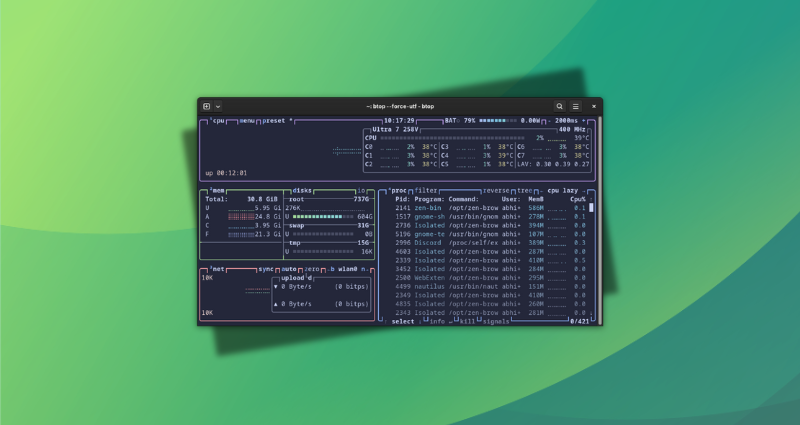The image size is (800, 425).
Task: Toggle the mem box label
Action: coord(217,191)
